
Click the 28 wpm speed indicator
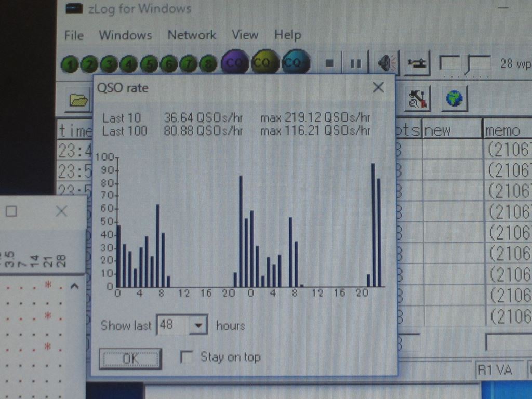[x=516, y=63]
